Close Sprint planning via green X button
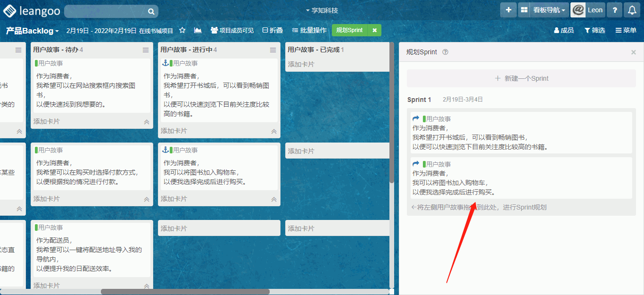Image resolution: width=644 pixels, height=295 pixels. click(x=374, y=30)
